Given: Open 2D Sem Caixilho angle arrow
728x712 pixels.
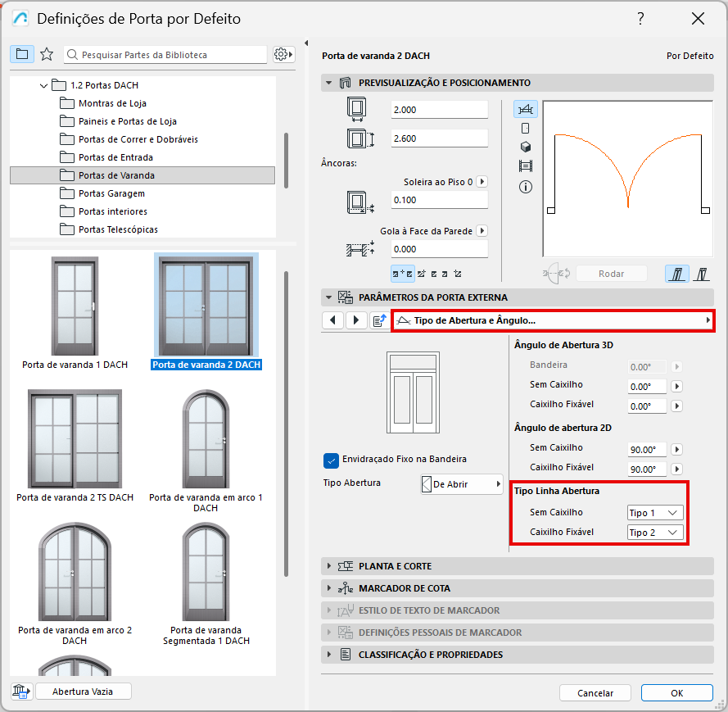Looking at the screenshot, I should pos(677,449).
